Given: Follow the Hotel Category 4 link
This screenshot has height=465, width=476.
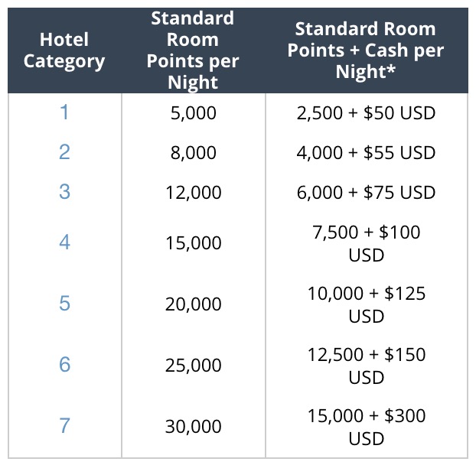Looking at the screenshot, I should [x=64, y=242].
